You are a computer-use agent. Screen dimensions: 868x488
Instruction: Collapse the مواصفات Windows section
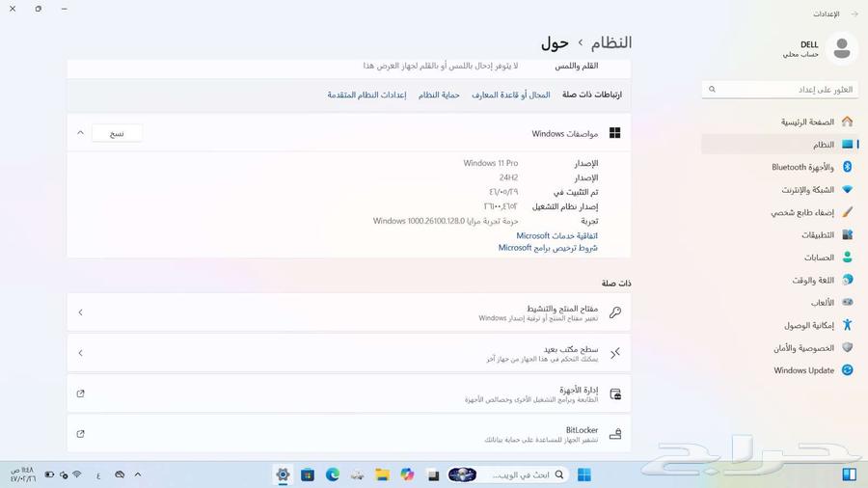pos(80,133)
